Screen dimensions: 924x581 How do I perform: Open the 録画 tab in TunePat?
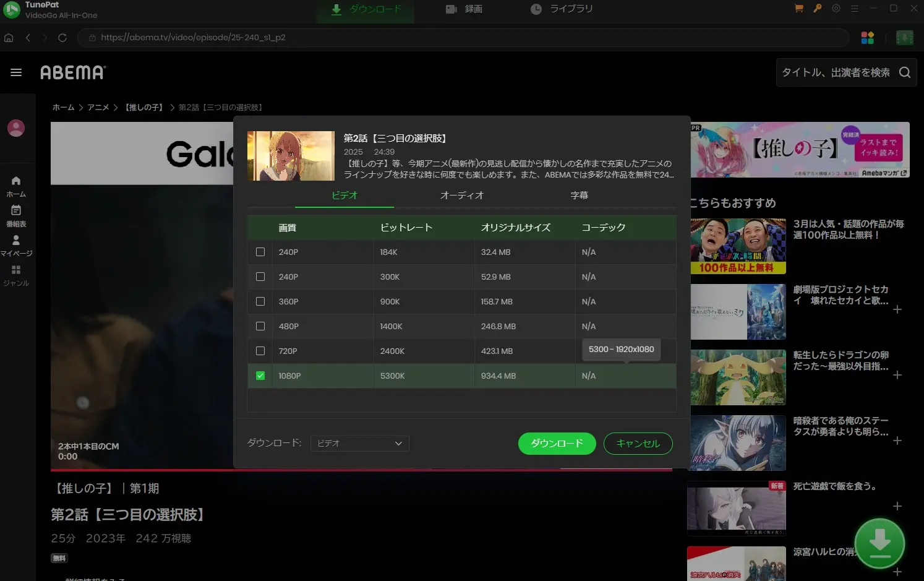click(x=464, y=9)
